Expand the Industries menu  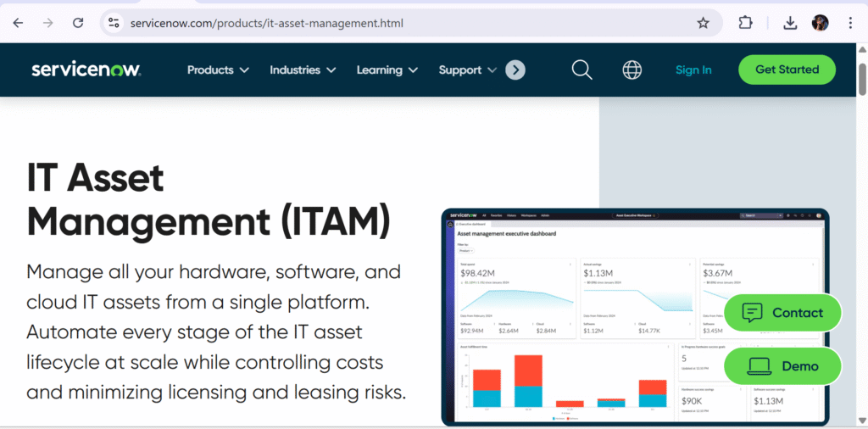pyautogui.click(x=303, y=70)
